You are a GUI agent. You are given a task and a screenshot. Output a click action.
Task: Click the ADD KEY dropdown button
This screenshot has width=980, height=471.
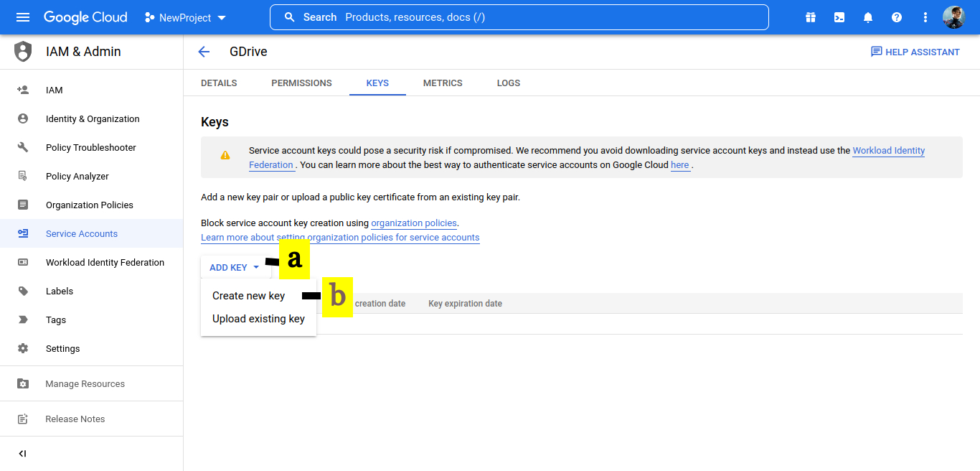tap(235, 267)
